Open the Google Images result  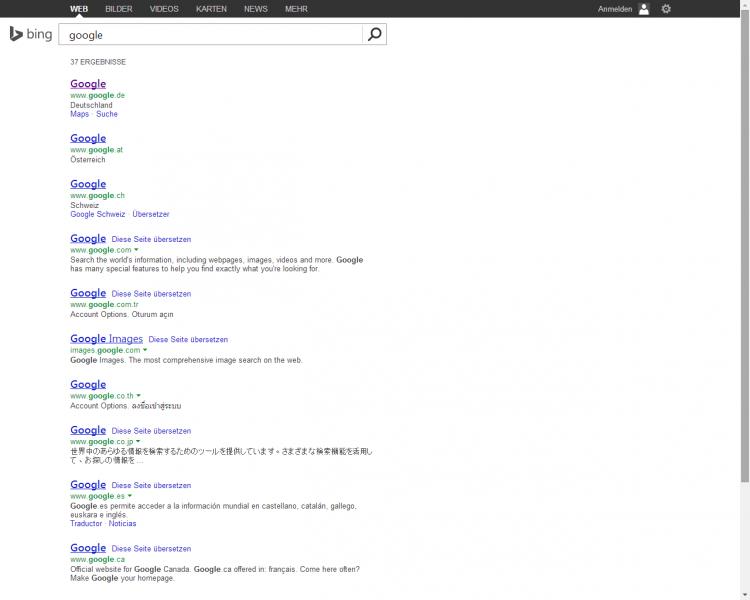pyautogui.click(x=106, y=339)
